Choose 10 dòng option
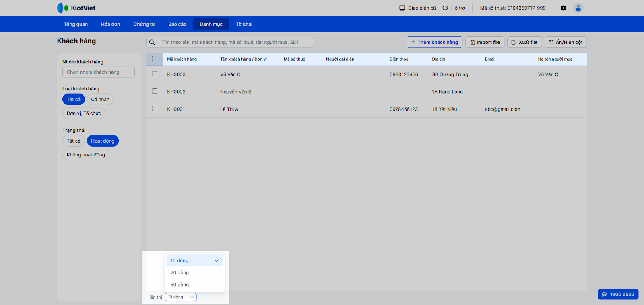The image size is (644, 305). click(195, 260)
